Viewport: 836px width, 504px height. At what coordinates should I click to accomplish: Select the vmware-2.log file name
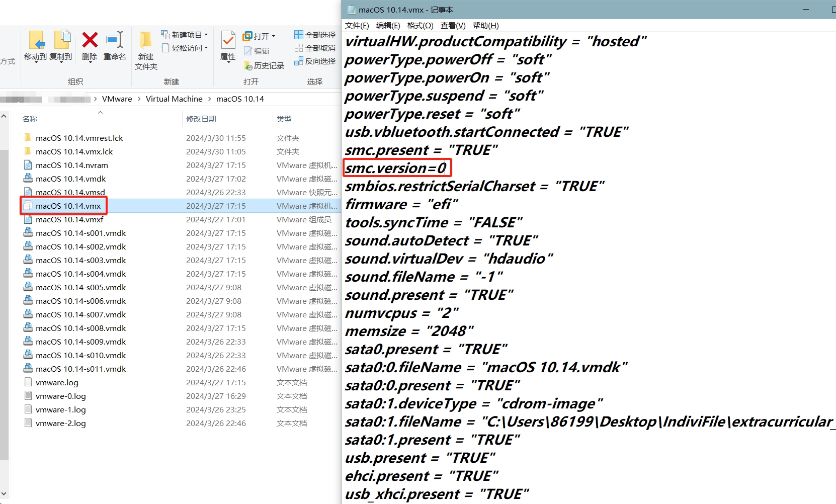(x=61, y=423)
